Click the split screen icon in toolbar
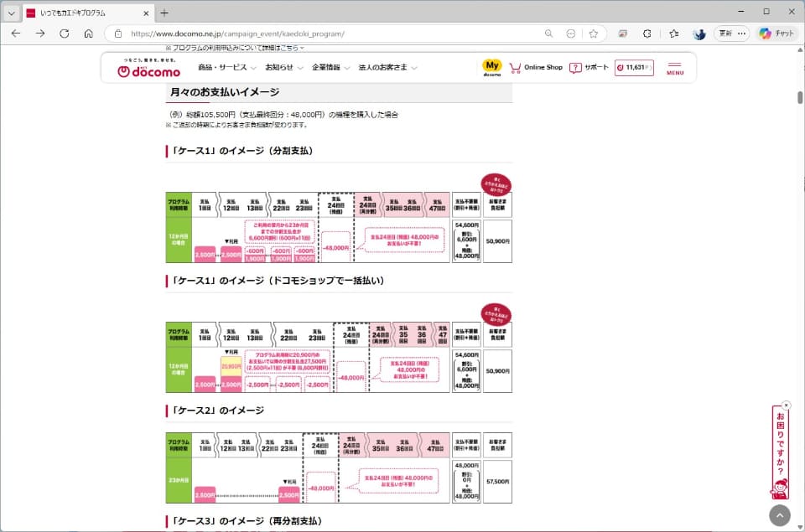This screenshot has height=532, width=805. pyautogui.click(x=622, y=34)
